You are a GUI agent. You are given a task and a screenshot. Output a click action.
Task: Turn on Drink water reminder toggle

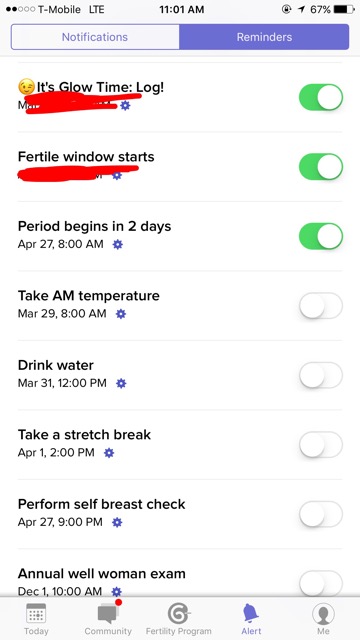point(321,375)
